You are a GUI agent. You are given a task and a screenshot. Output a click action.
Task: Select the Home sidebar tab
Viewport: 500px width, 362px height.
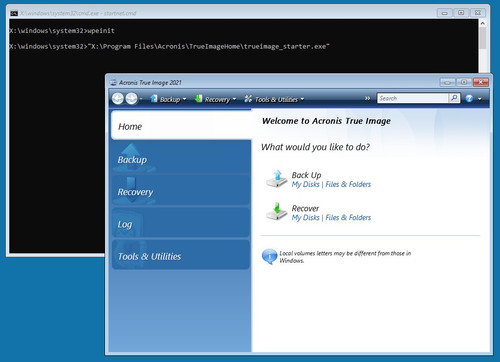click(x=181, y=126)
